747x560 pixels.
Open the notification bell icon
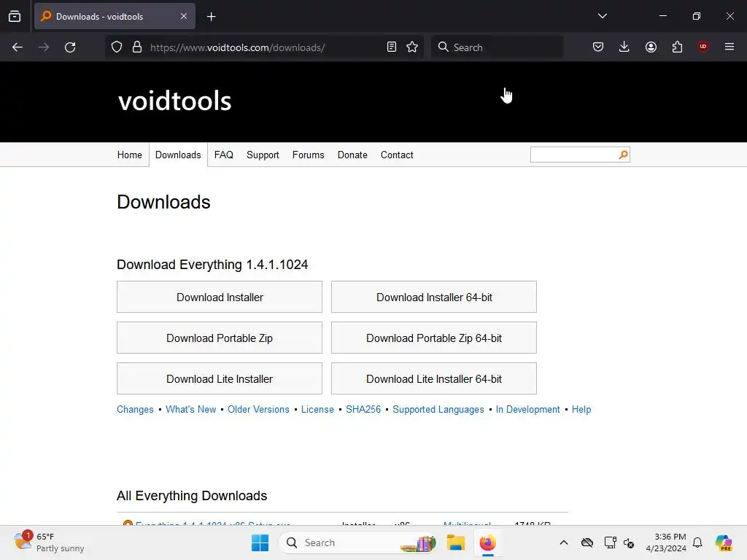click(x=697, y=542)
